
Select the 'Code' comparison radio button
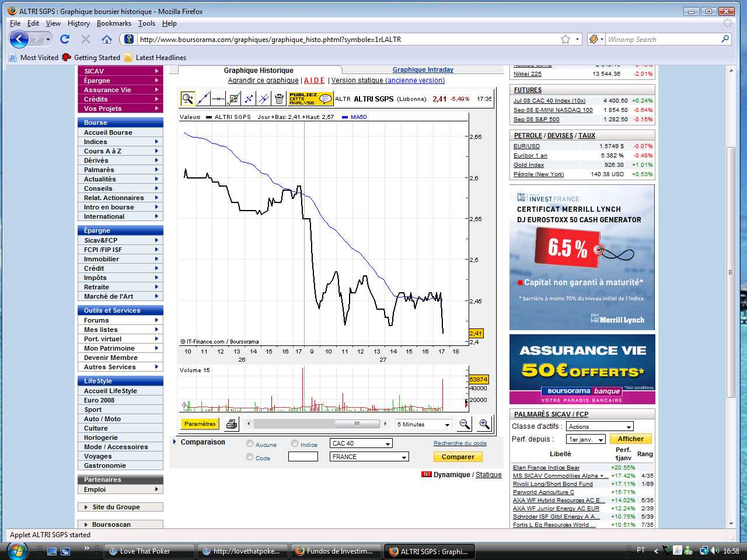click(x=250, y=457)
